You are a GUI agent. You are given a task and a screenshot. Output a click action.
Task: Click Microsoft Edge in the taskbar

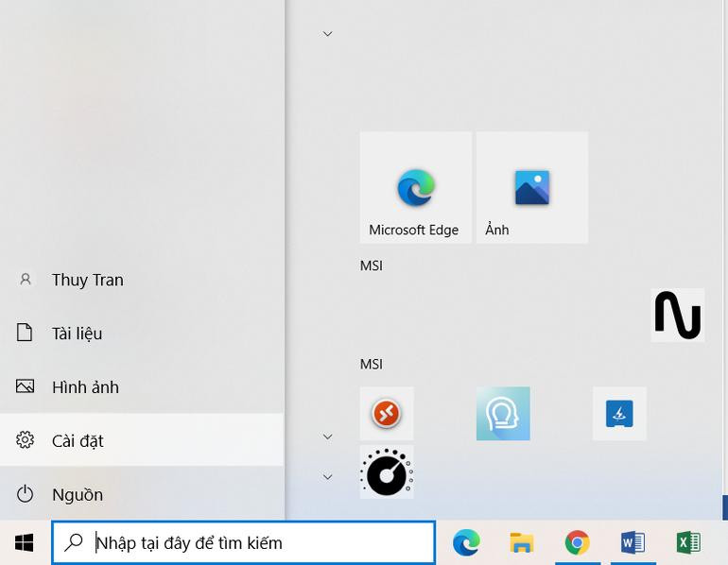(x=466, y=542)
